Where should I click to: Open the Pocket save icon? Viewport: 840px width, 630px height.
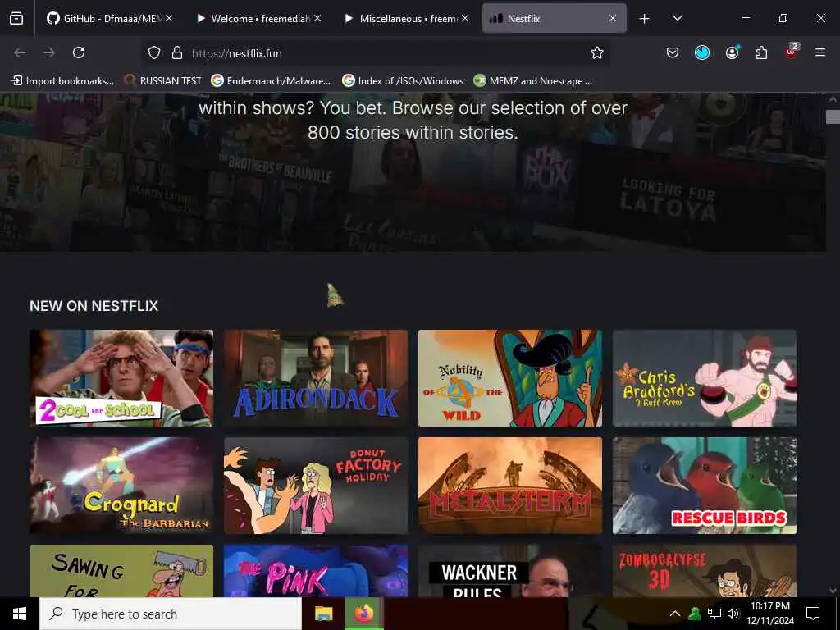pos(673,52)
